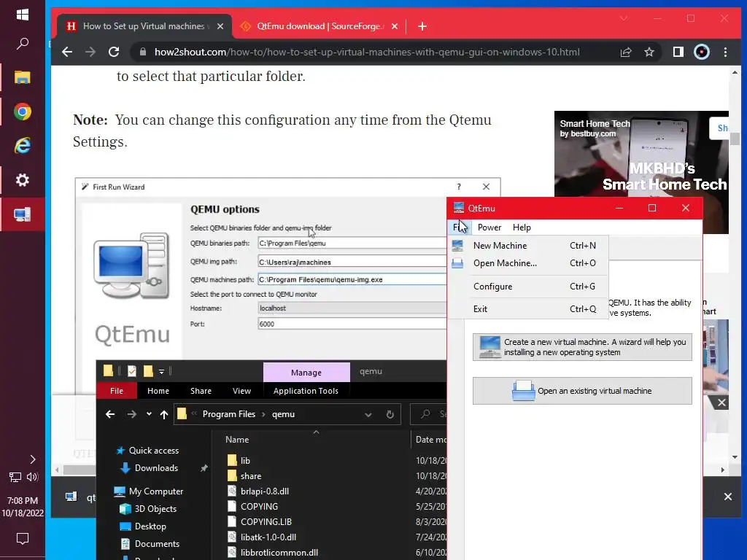Open Share tab in Explorer ribbon

[x=201, y=391]
